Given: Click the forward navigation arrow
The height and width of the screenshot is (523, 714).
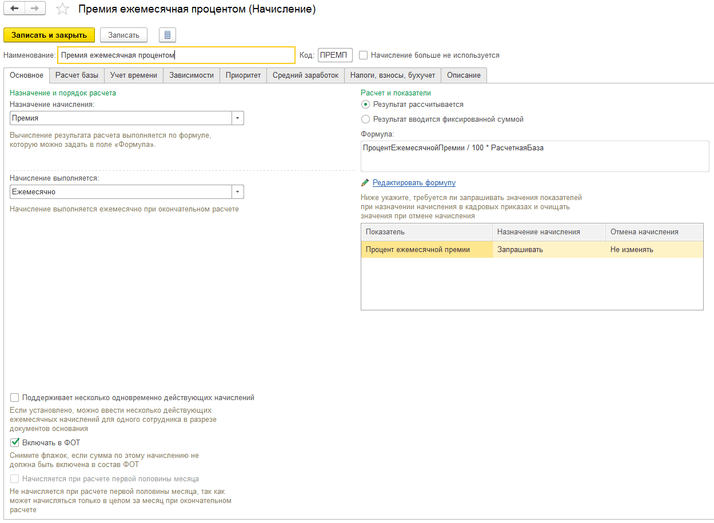Looking at the screenshot, I should (36, 9).
